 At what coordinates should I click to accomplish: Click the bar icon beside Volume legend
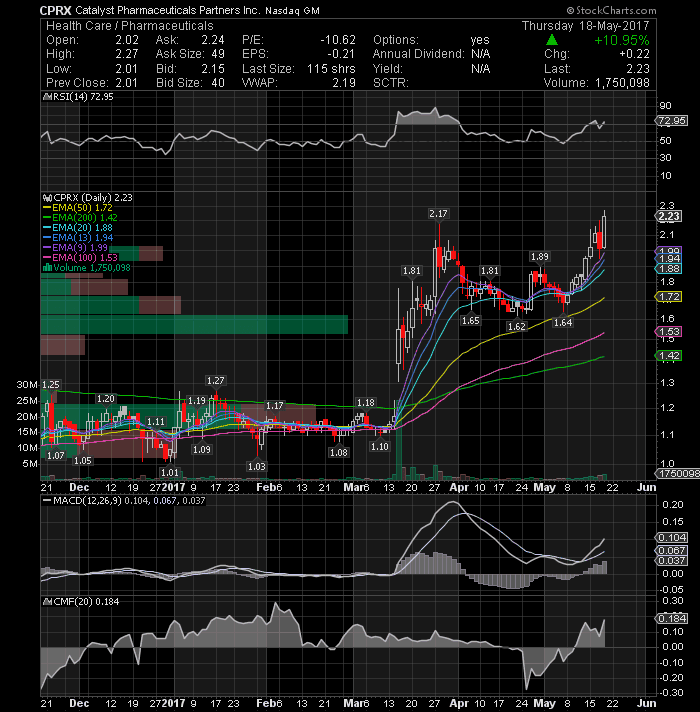pyautogui.click(x=47, y=267)
